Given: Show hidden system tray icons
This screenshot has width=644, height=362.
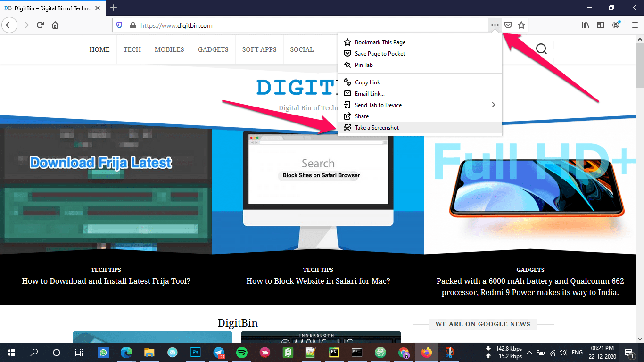Looking at the screenshot, I should [529, 353].
